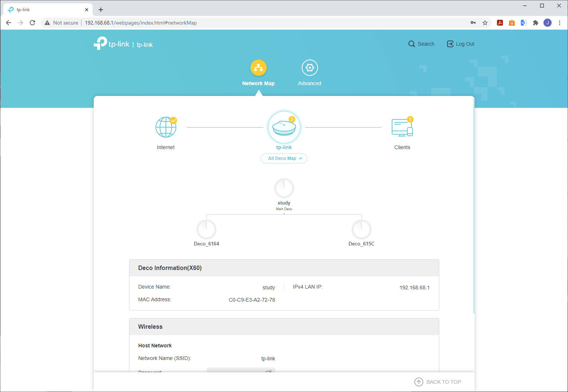Click the Search link text
This screenshot has height=392, width=568.
426,44
